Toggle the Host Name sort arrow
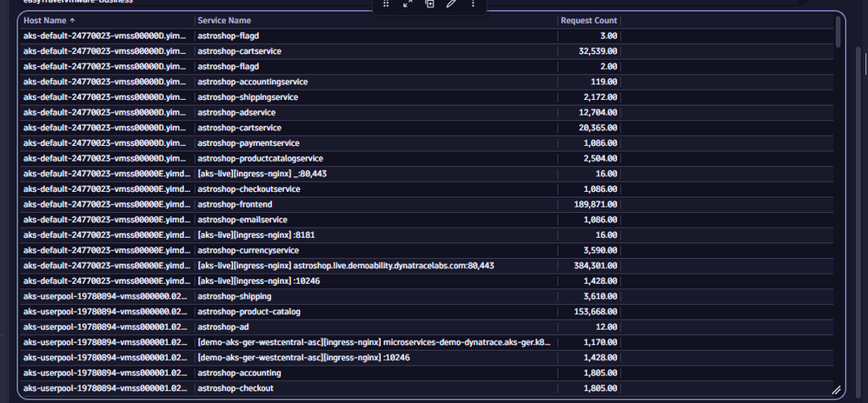This screenshot has width=868, height=403. click(x=72, y=21)
